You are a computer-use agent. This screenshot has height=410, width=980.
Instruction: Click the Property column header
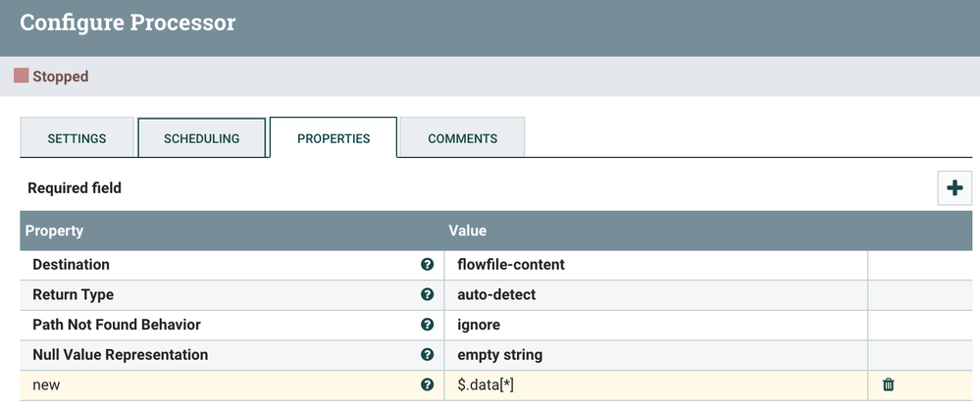[55, 231]
